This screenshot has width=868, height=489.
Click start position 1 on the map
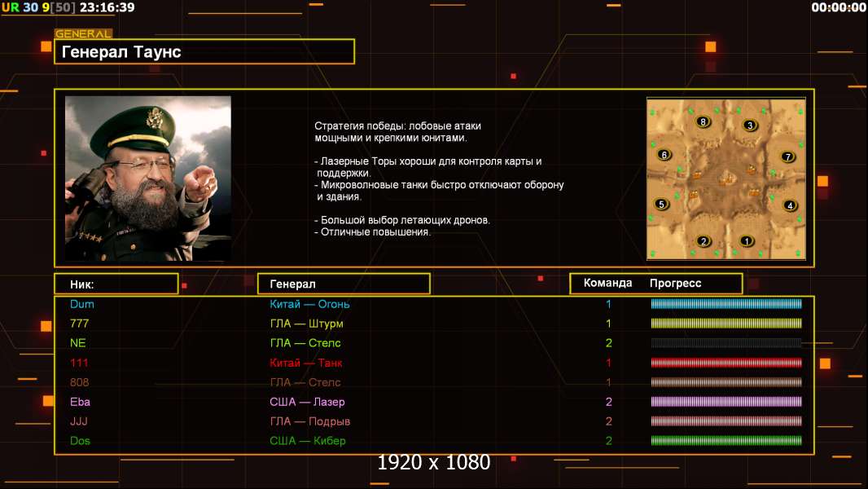click(746, 241)
